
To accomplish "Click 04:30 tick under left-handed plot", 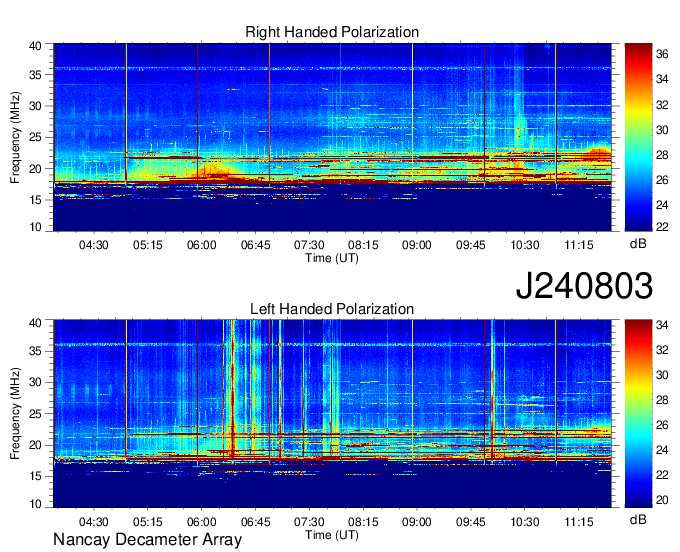I will point(94,521).
